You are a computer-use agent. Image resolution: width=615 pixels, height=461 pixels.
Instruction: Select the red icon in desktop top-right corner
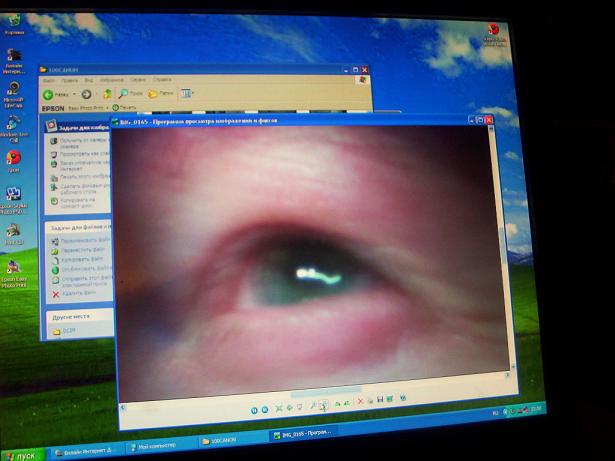point(494,34)
